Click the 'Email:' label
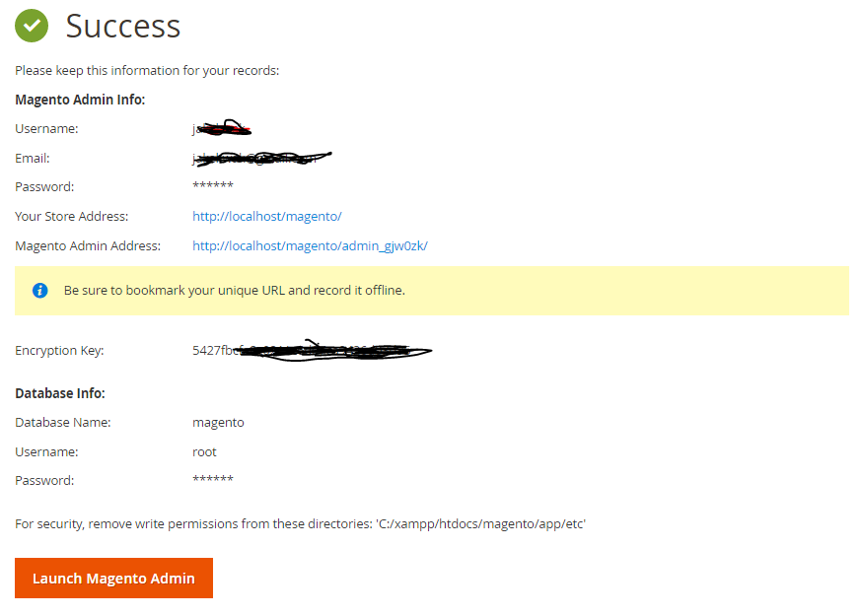Screen dimensions: 862x616 point(33,159)
